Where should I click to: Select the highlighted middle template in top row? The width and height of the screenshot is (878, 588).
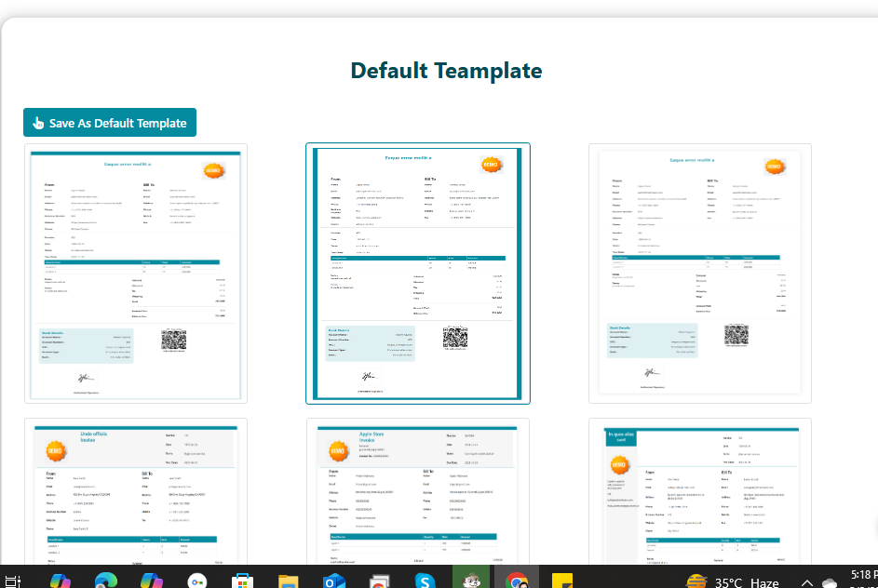(418, 274)
